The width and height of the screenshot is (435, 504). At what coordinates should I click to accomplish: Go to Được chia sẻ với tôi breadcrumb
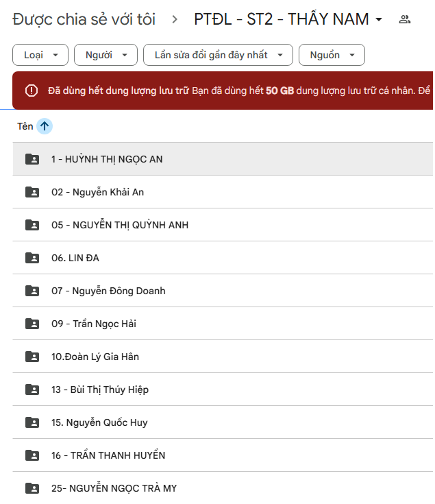84,19
